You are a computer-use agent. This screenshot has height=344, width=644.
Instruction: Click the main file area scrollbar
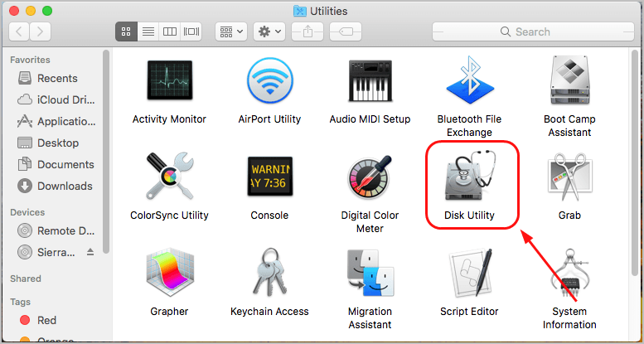637,162
